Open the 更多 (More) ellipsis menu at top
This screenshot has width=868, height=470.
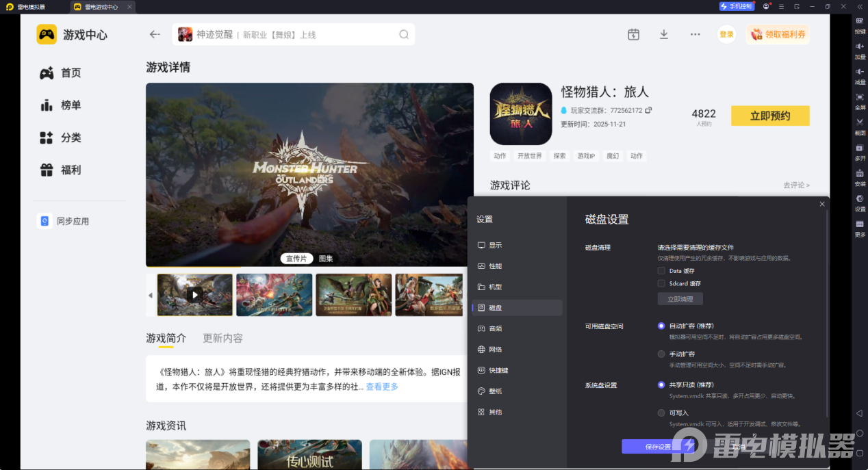pyautogui.click(x=695, y=34)
